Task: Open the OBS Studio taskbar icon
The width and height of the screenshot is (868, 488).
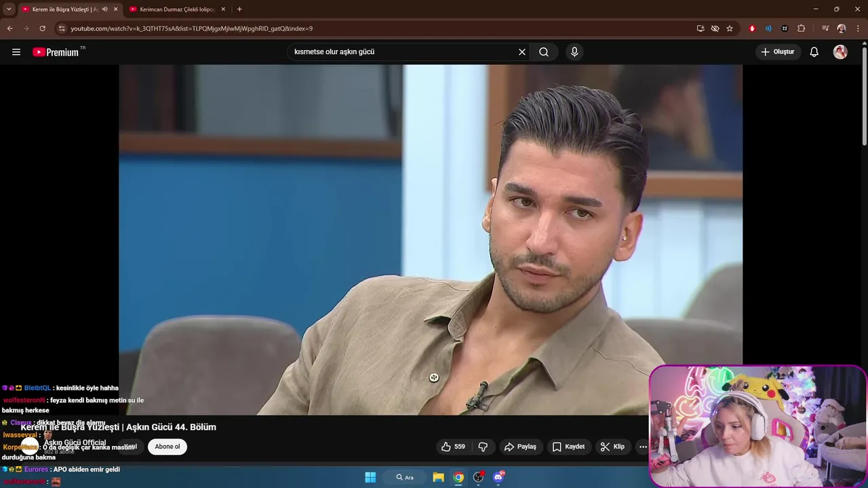Action: point(479,477)
